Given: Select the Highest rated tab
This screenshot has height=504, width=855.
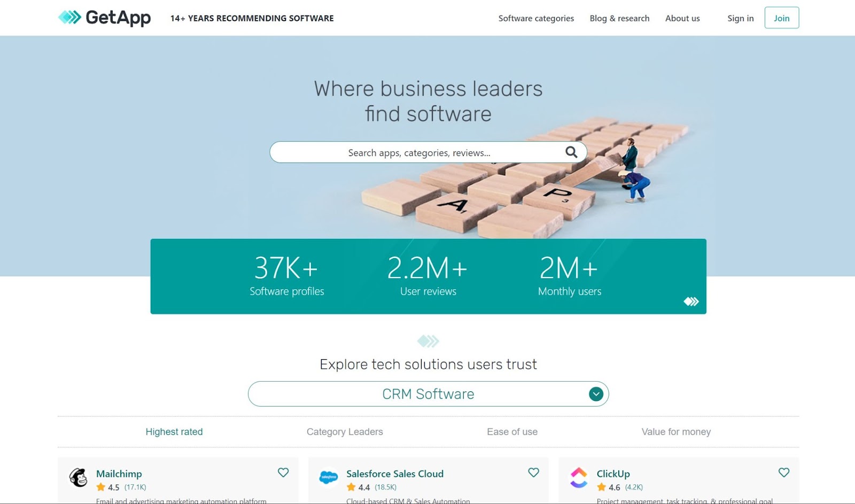Looking at the screenshot, I should click(174, 431).
